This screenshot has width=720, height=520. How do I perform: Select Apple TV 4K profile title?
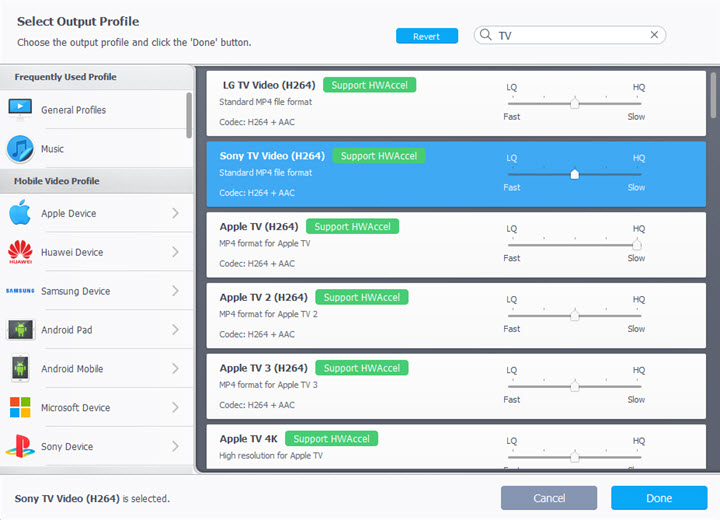click(x=248, y=439)
